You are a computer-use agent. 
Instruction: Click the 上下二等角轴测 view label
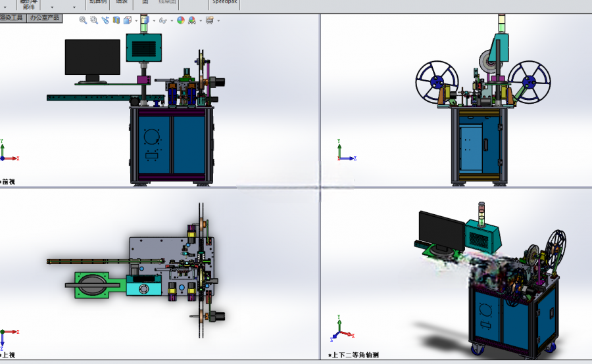pyautogui.click(x=355, y=355)
